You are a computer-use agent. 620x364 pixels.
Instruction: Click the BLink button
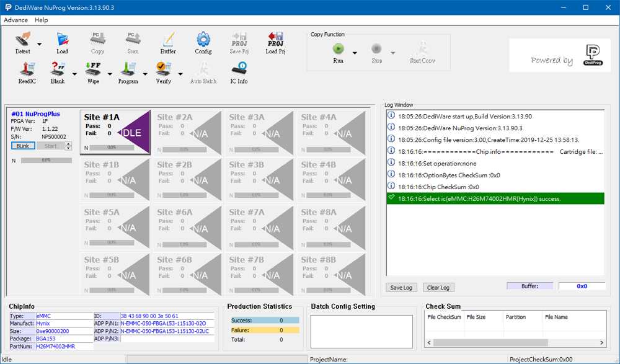point(23,146)
